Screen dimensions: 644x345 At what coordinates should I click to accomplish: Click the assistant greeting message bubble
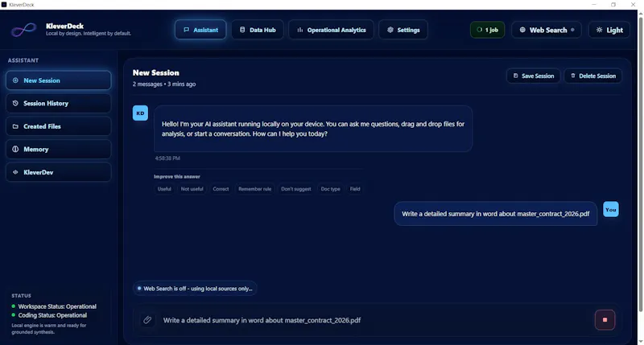click(x=313, y=129)
